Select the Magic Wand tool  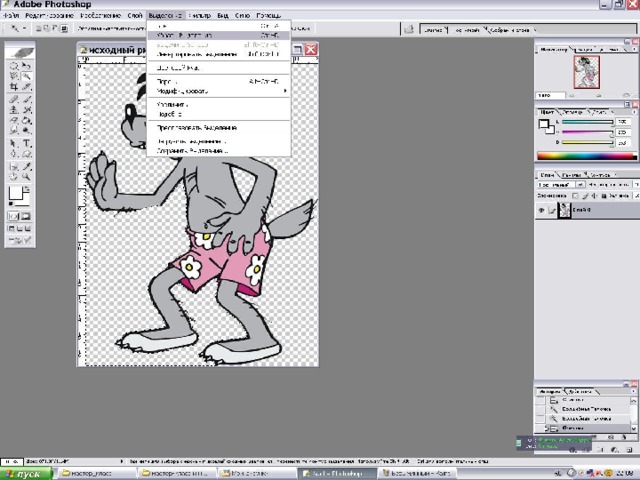26,76
